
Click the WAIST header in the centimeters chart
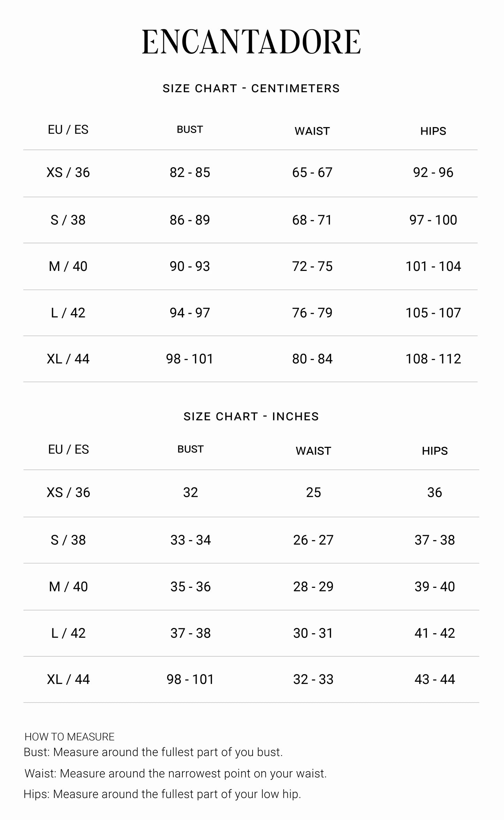(312, 131)
